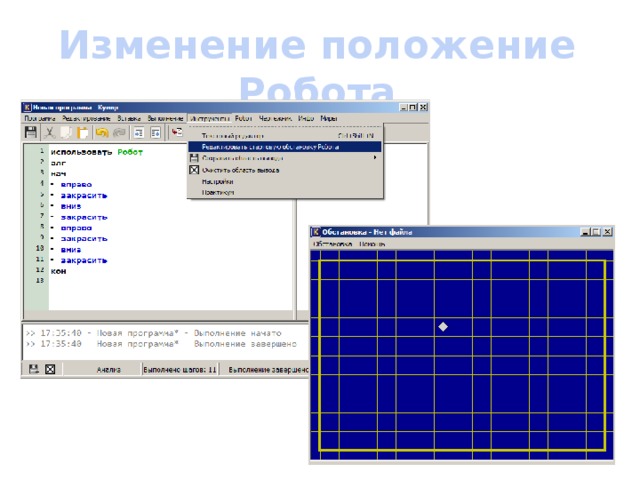Click the save-output disk icon in status bar
Image resolution: width=640 pixels, height=480 pixels.
pyautogui.click(x=33, y=369)
